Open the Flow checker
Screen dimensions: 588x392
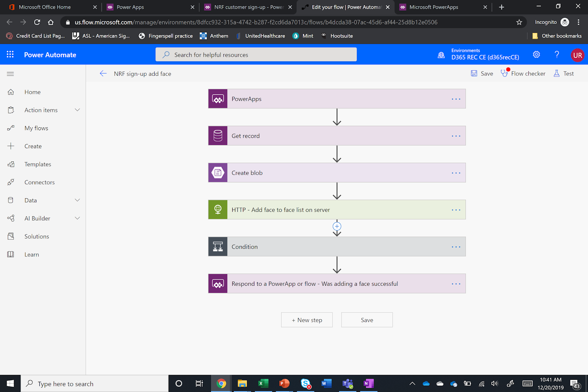pyautogui.click(x=523, y=73)
